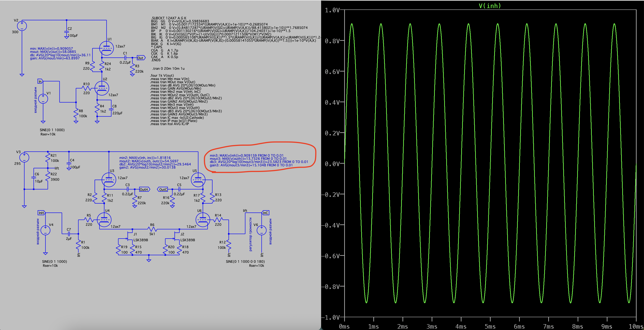644x330 pixels.
Task: Click the C8 220µF capacitor
Action: (111, 109)
